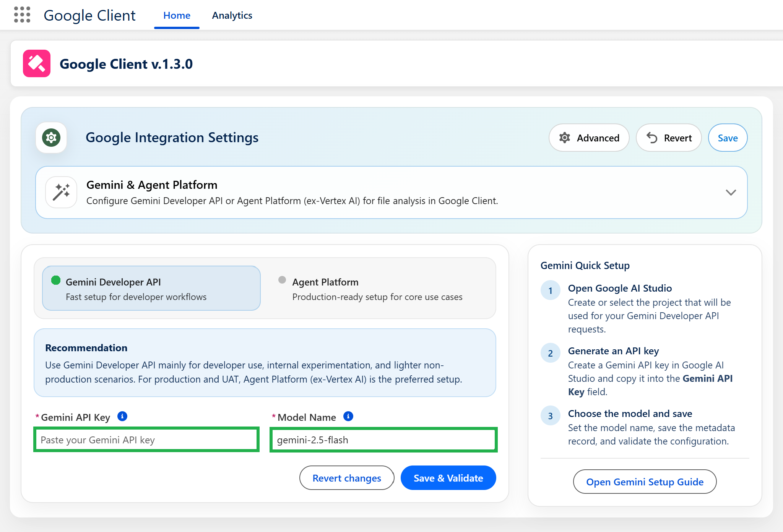Viewport: 783px width, 532px height.
Task: Click the green settings gear badge icon
Action: (x=51, y=138)
